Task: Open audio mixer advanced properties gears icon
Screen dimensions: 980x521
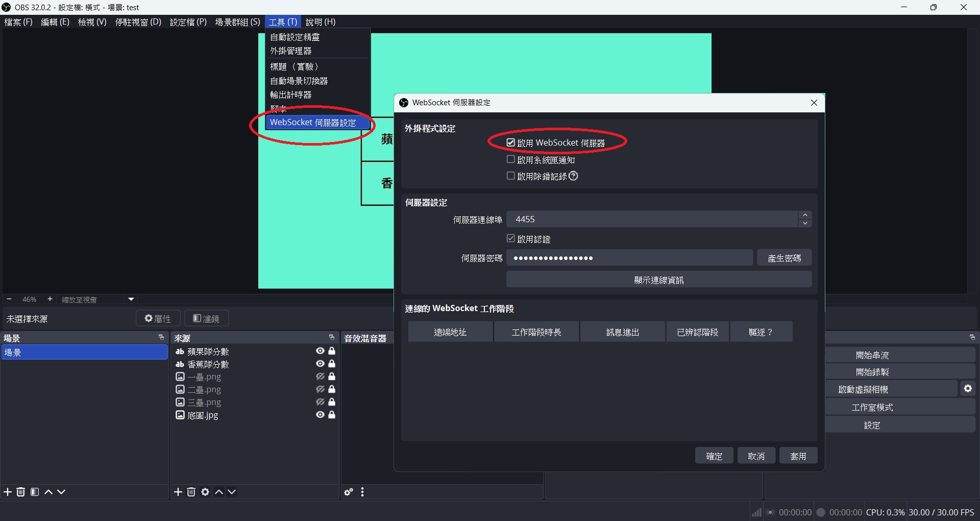Action: (349, 492)
